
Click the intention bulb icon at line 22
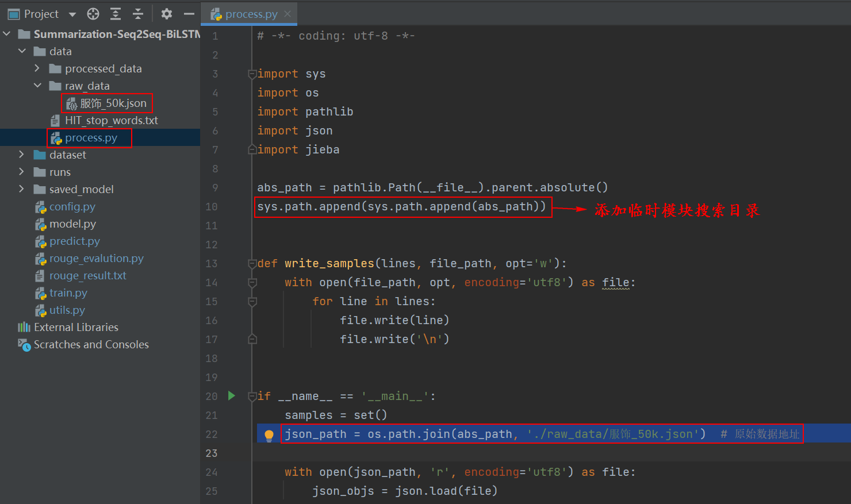(269, 434)
